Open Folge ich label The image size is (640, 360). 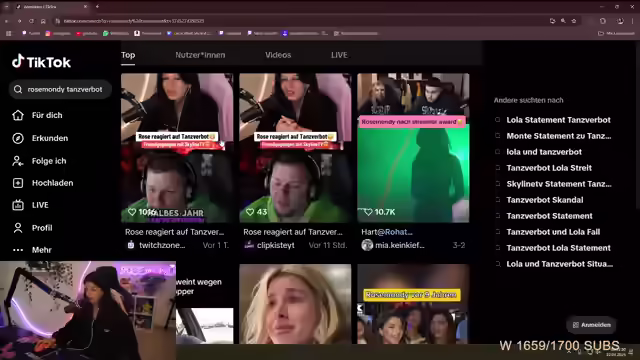coord(49,161)
